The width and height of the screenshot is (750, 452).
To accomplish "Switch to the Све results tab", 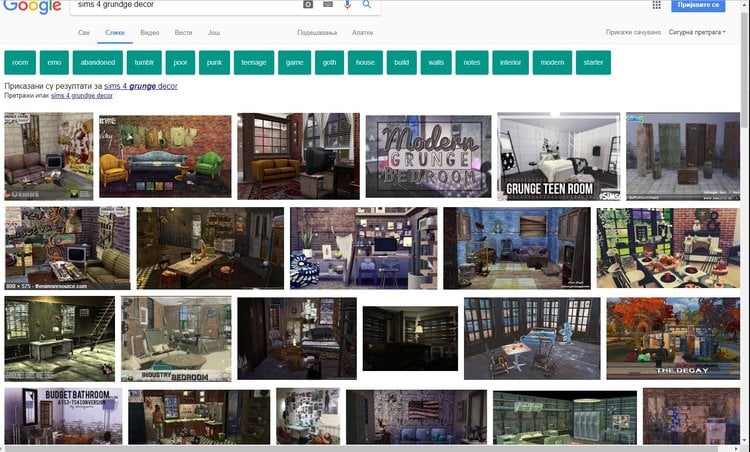I will tap(84, 33).
